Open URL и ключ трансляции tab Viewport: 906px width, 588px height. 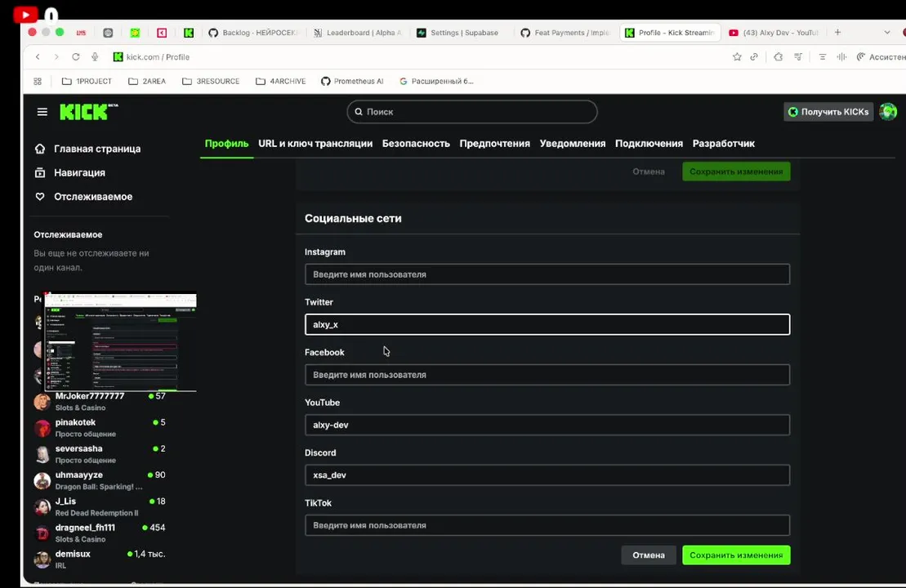(x=315, y=143)
